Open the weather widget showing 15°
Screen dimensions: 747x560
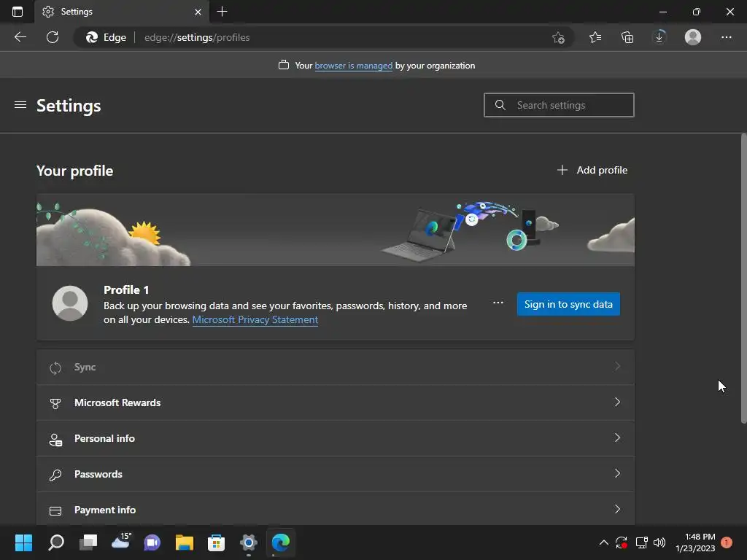[121, 542]
